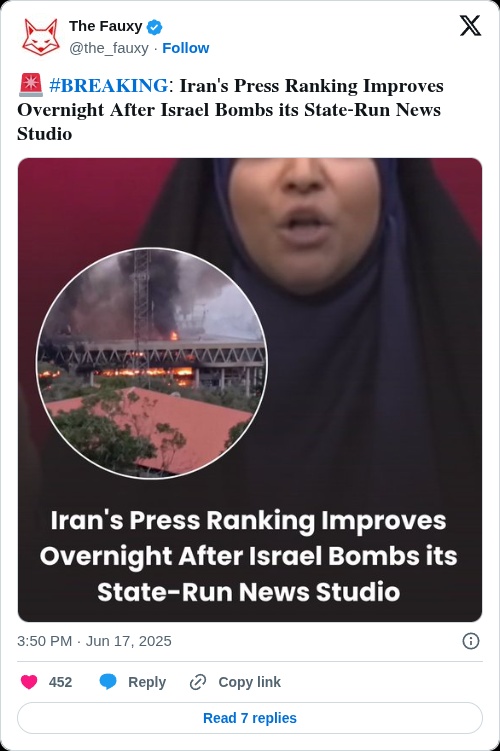
Task: Click the copy link chain icon
Action: coord(198,682)
